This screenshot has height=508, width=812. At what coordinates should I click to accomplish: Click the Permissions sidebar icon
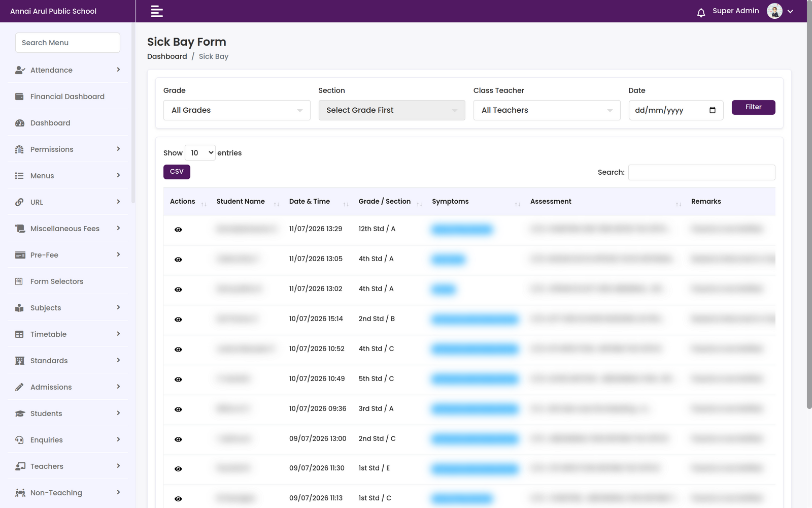(x=19, y=149)
